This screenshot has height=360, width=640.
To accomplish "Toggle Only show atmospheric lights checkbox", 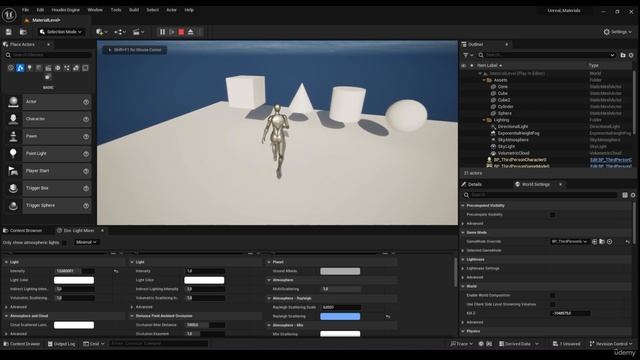I will [64, 242].
